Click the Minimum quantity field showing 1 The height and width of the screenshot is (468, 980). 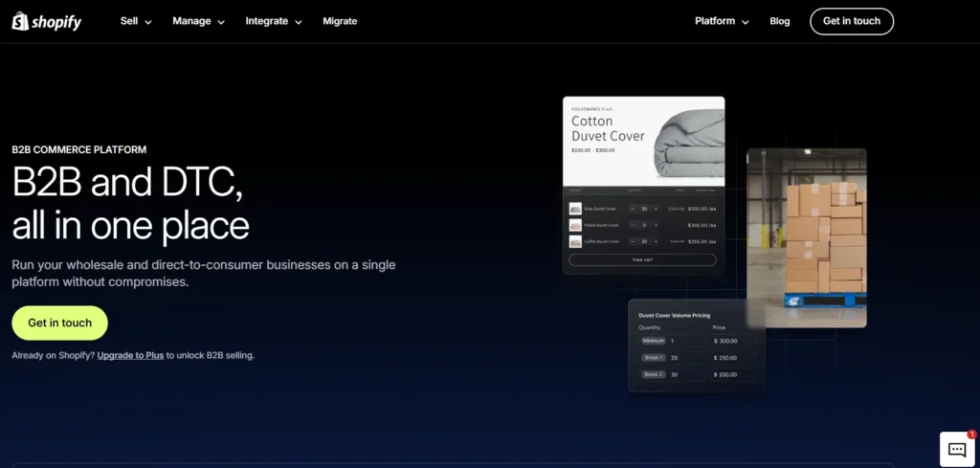click(x=673, y=341)
